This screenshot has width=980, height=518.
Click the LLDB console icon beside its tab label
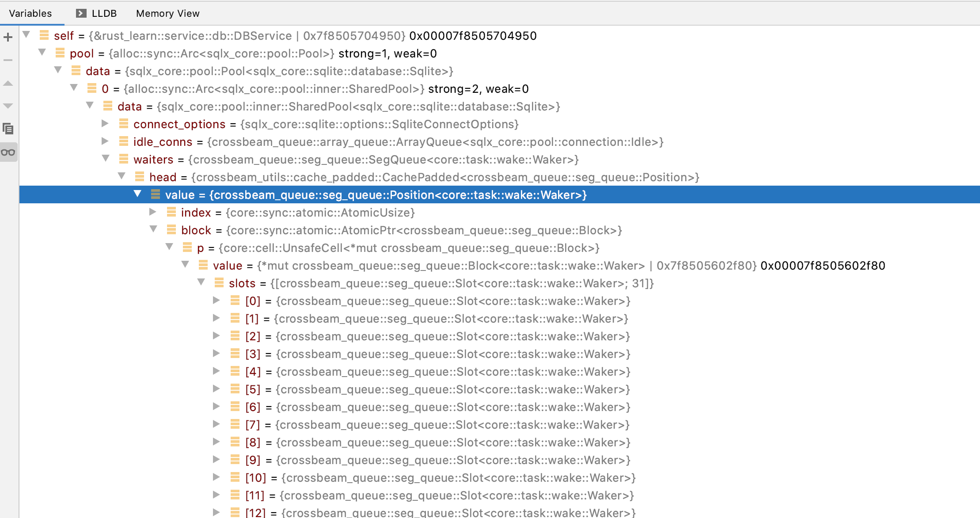click(81, 13)
